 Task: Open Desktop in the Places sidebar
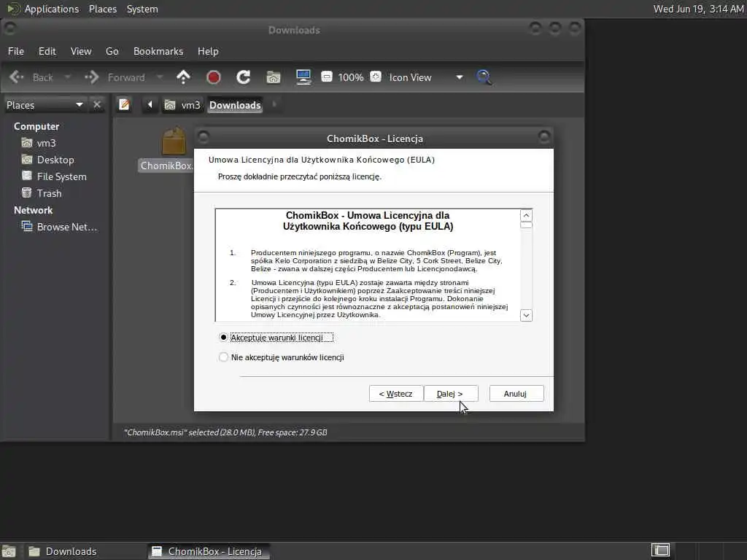pyautogui.click(x=48, y=160)
